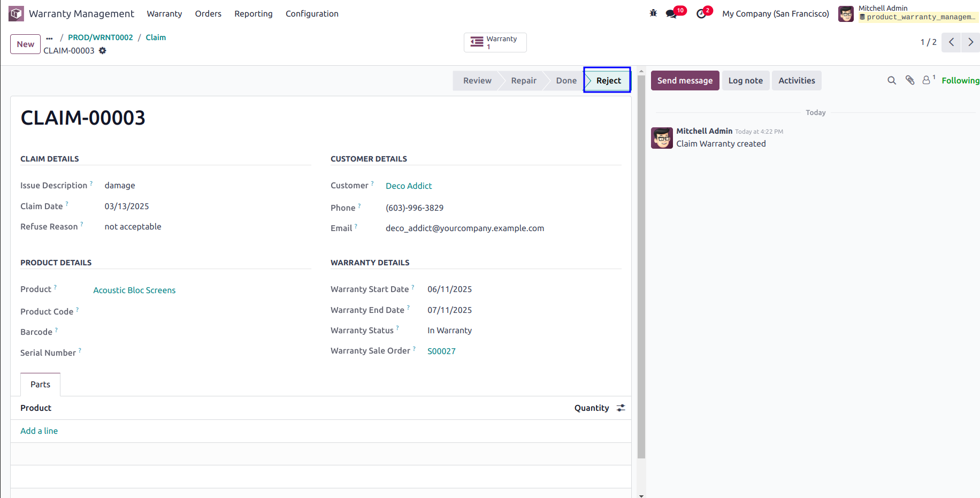Click Log note button
The width and height of the screenshot is (980, 498).
(746, 81)
